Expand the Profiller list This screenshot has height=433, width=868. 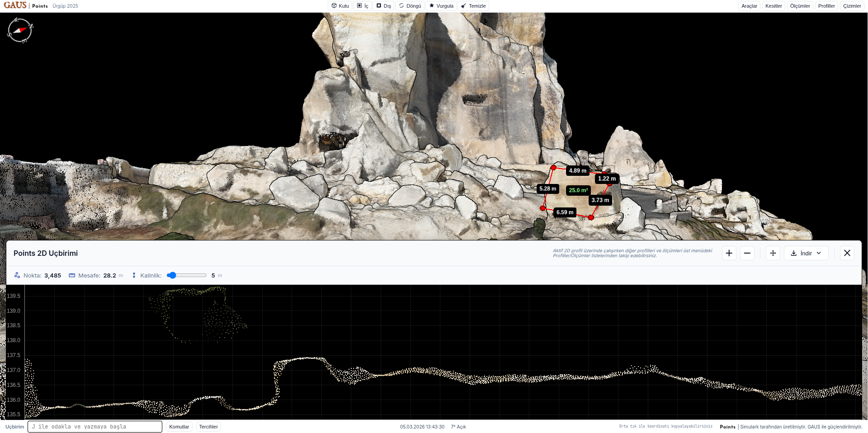[x=826, y=6]
